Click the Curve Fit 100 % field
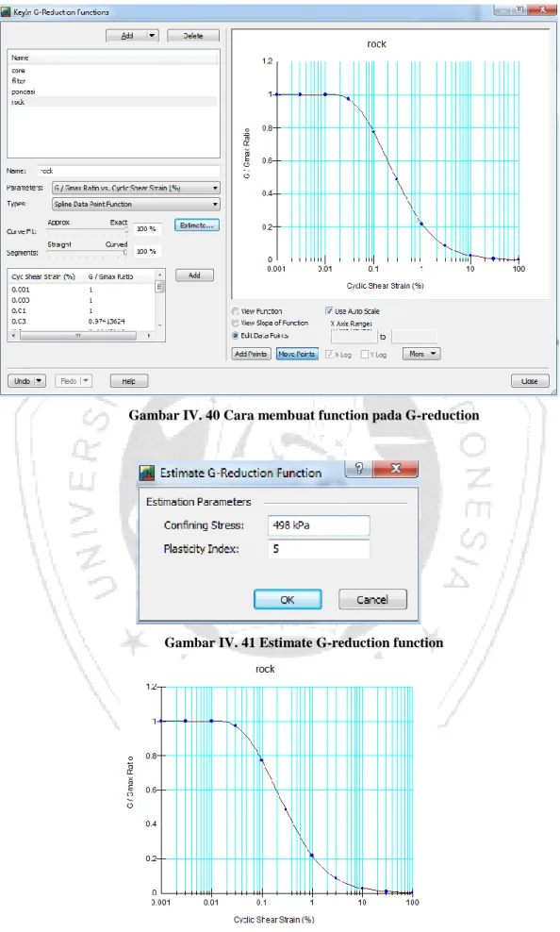Viewport: 560px width, 932px height. (147, 229)
